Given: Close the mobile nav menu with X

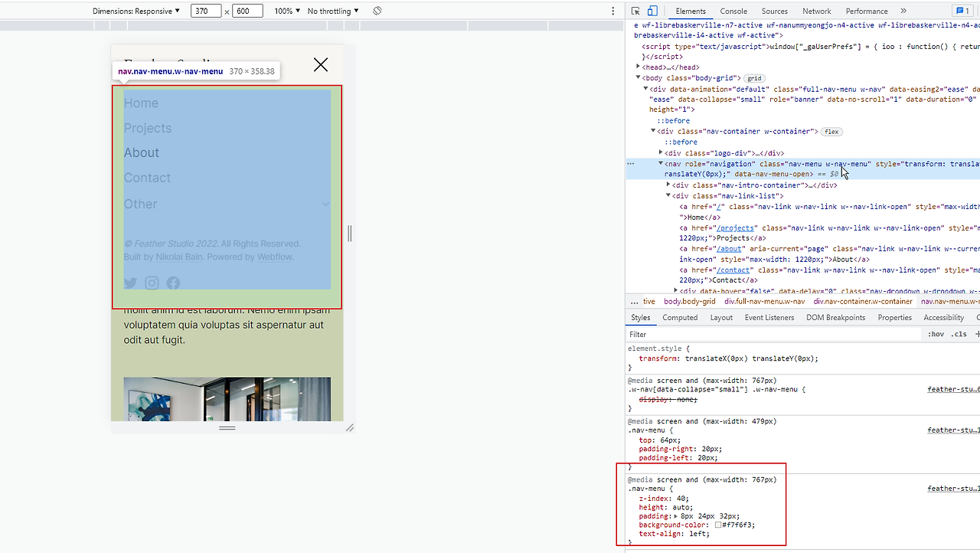Looking at the screenshot, I should (321, 65).
